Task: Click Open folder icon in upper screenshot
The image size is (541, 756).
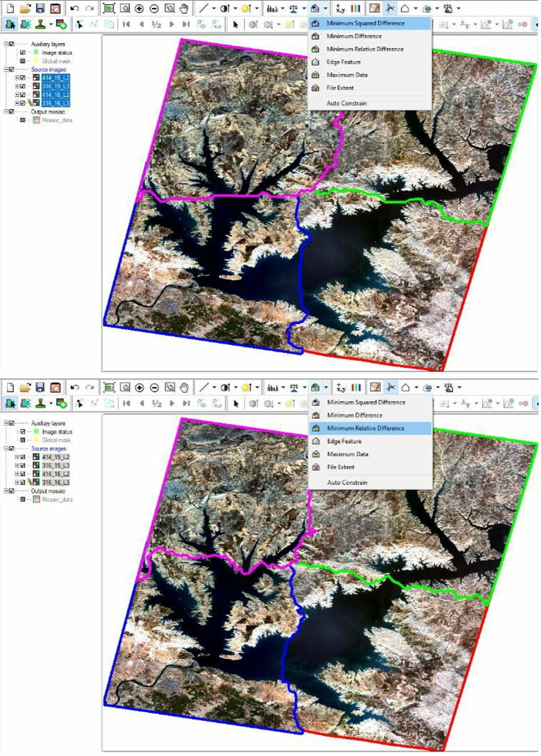Action: (25, 8)
